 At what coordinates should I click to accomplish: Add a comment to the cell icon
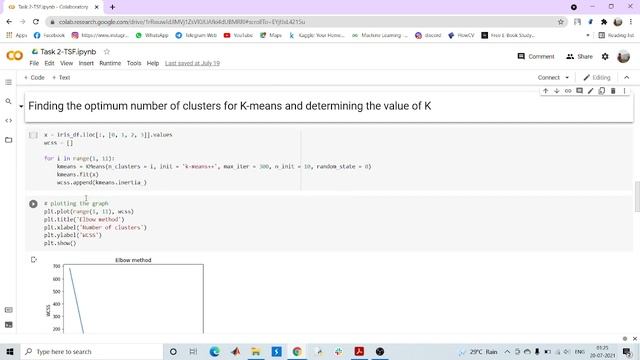(x=579, y=91)
